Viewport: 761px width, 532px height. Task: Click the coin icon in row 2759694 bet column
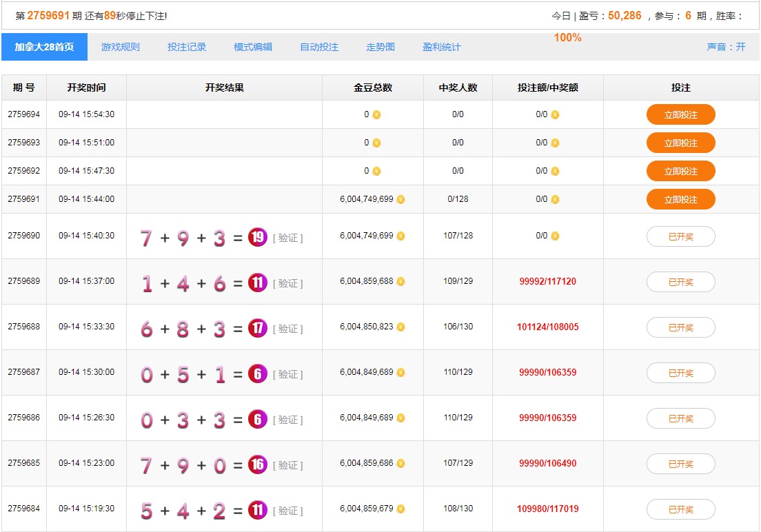pyautogui.click(x=555, y=115)
